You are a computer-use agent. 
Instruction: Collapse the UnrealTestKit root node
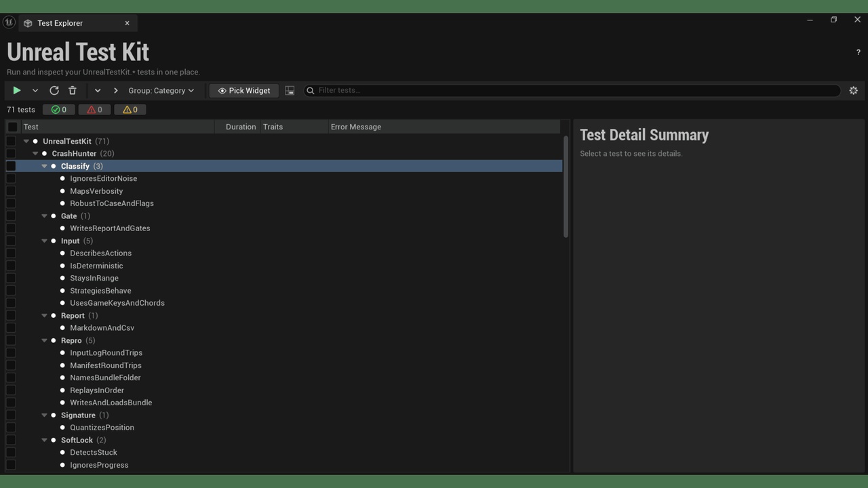click(26, 141)
